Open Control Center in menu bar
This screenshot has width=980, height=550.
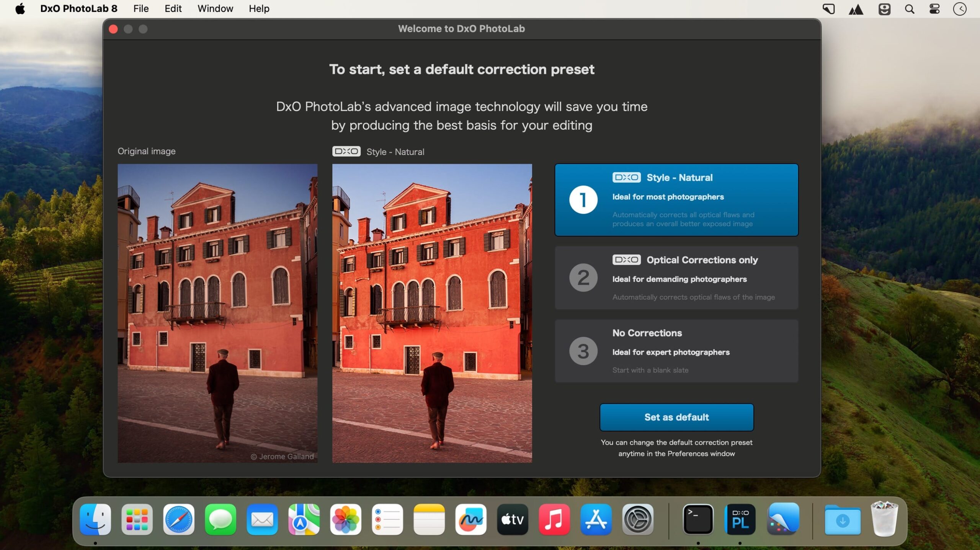tap(934, 9)
